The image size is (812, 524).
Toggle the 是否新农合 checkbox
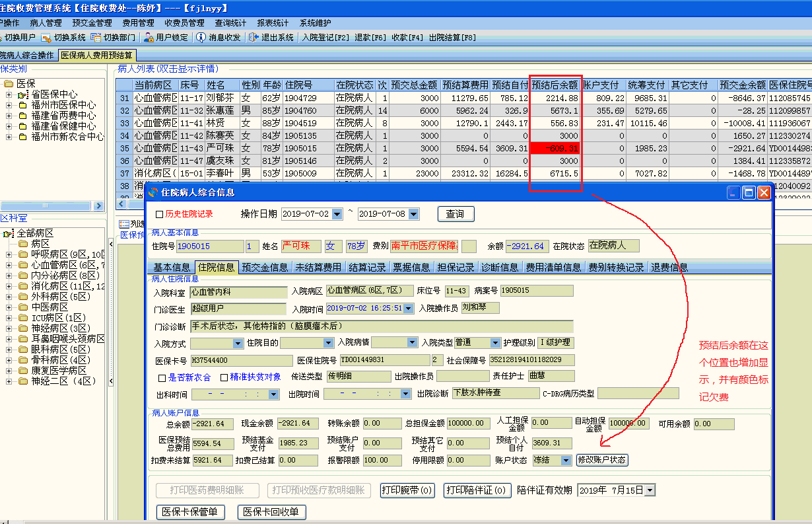coord(162,378)
